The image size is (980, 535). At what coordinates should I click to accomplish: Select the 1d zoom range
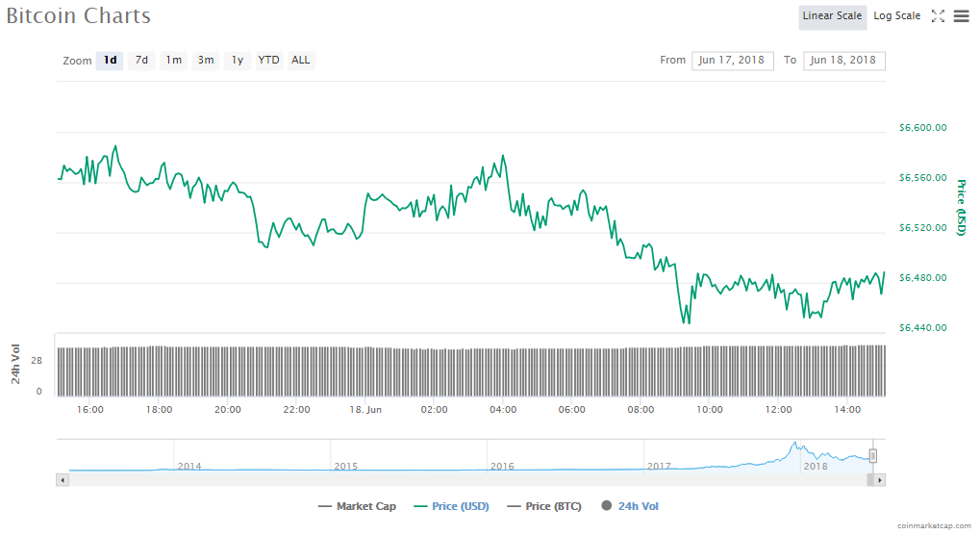[x=110, y=61]
